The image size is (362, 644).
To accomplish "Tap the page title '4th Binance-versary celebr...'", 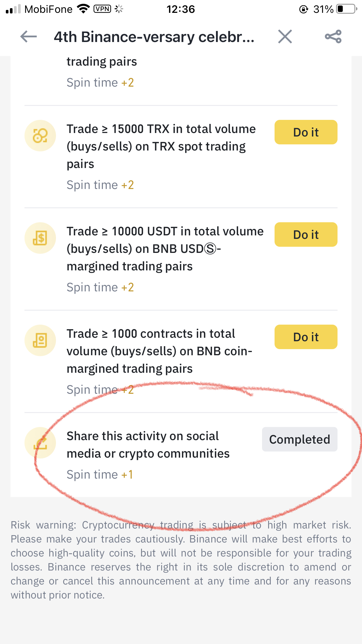I will pos(154,37).
